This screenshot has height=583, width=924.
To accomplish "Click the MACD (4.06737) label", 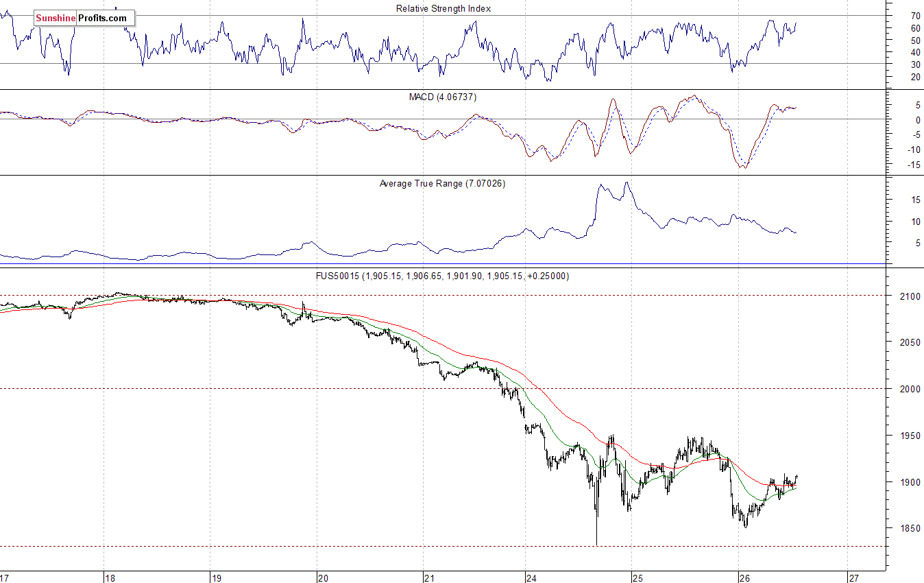I will click(443, 97).
